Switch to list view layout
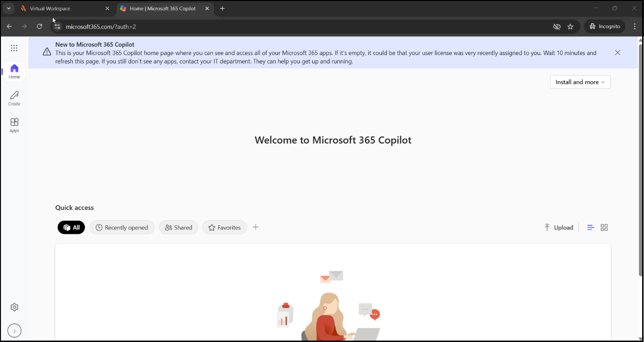Screen dimensions: 644x342 point(590,228)
